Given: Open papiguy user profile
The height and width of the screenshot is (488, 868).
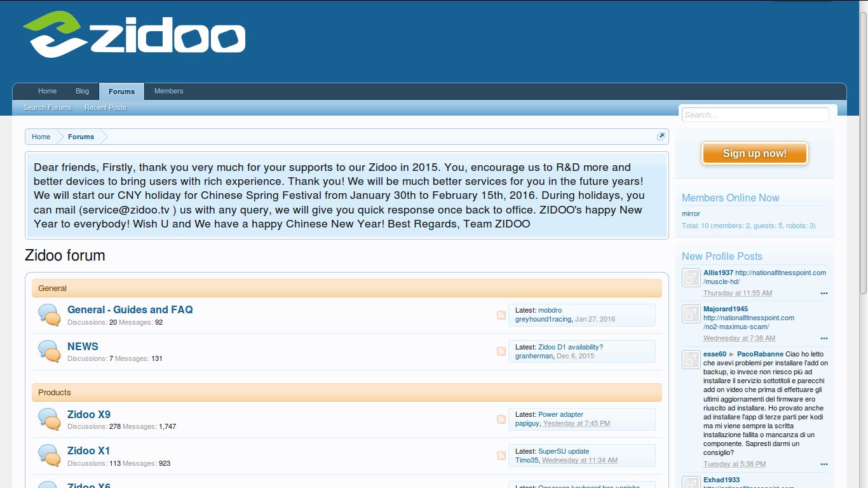Looking at the screenshot, I should [x=527, y=423].
